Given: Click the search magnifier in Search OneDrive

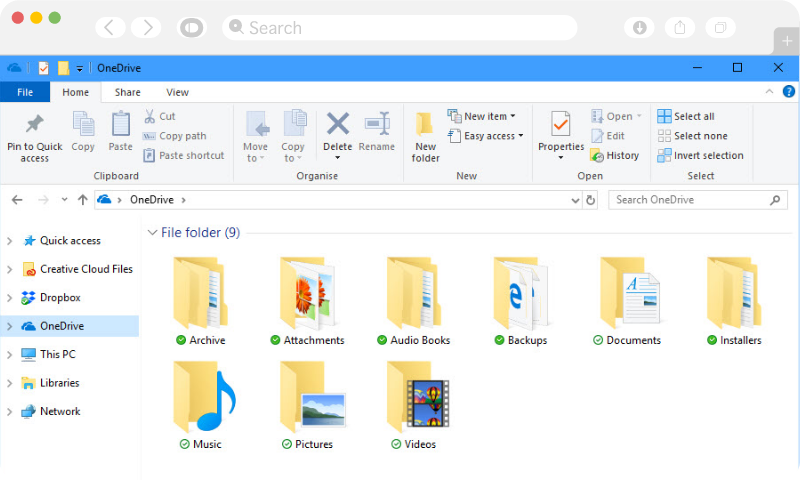Looking at the screenshot, I should [775, 200].
